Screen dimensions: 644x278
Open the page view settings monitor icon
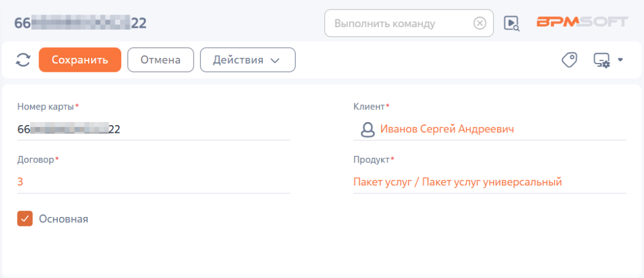[x=602, y=60]
